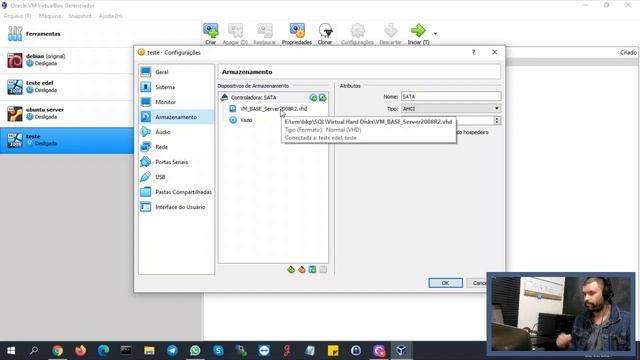Click the taskbar search magnifier icon

pos(34,351)
